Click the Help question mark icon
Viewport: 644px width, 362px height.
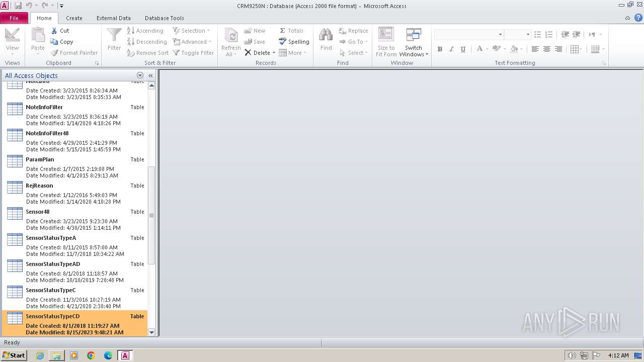(x=638, y=18)
